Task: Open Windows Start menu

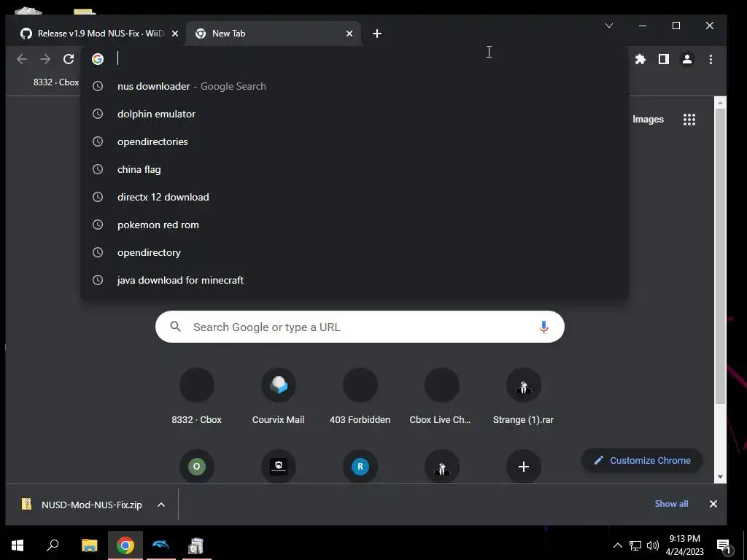Action: point(18,545)
